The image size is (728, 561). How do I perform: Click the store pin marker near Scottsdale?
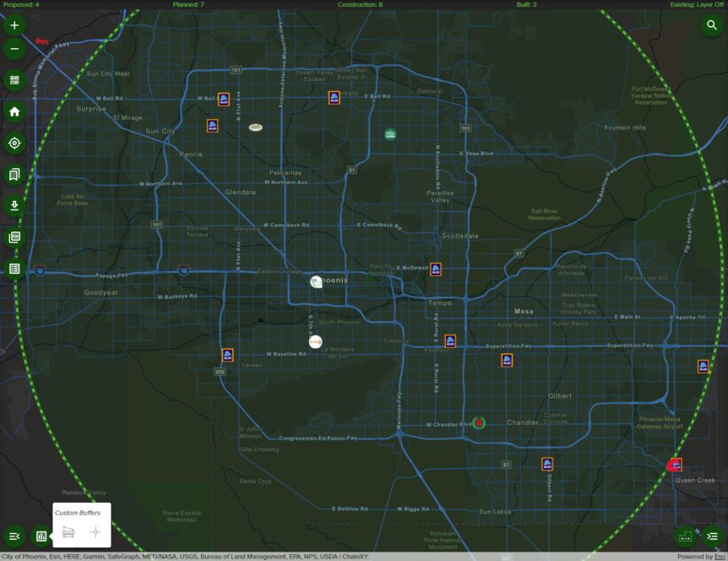[434, 267]
